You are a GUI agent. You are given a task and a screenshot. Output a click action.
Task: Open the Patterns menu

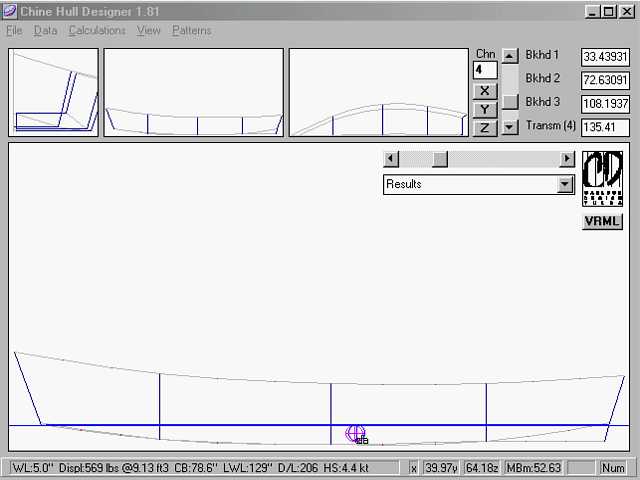click(x=192, y=31)
